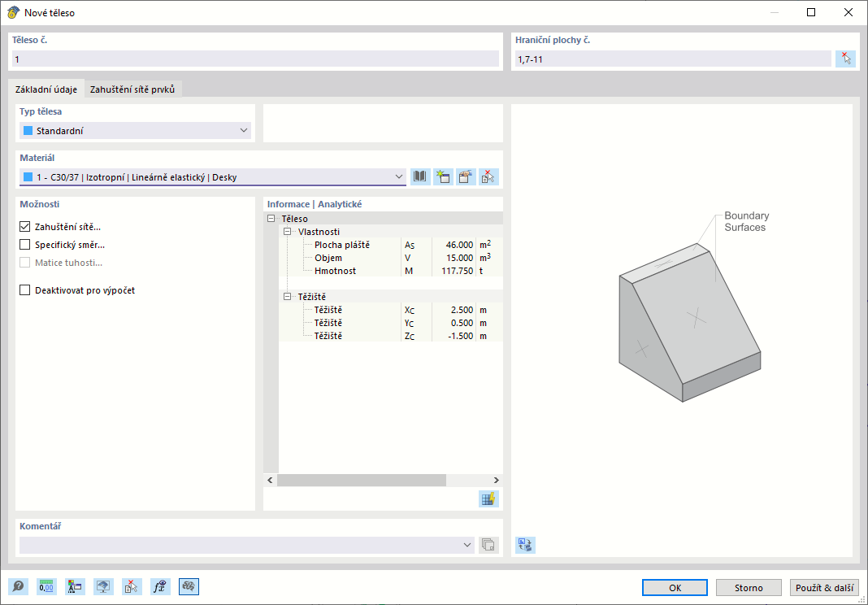The width and height of the screenshot is (868, 605).
Task: Click the brain-shaped icon in bottom toolbar
Action: point(189,587)
